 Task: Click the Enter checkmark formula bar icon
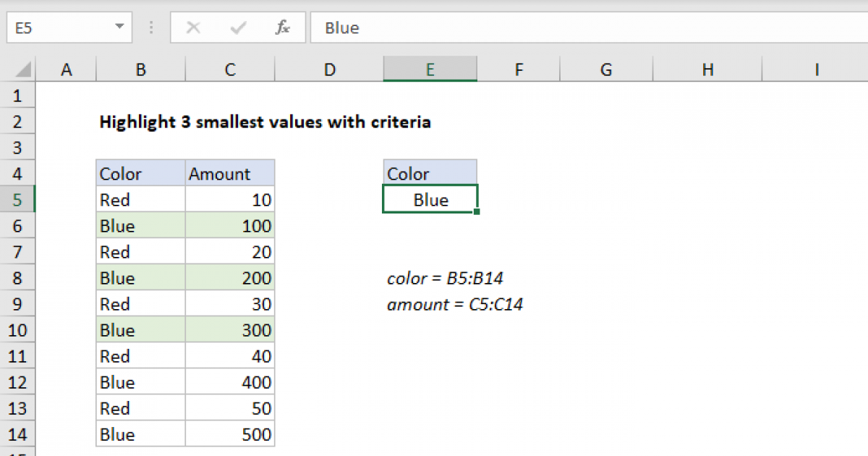tap(237, 28)
